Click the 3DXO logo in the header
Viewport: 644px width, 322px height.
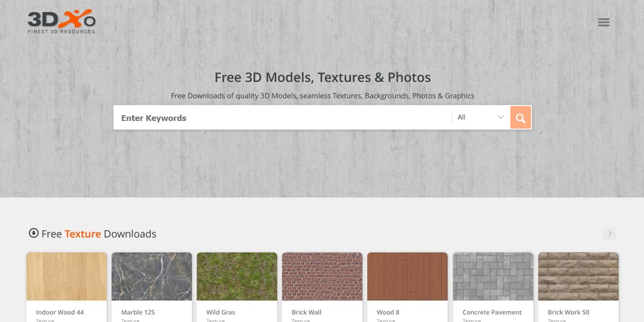coord(61,22)
